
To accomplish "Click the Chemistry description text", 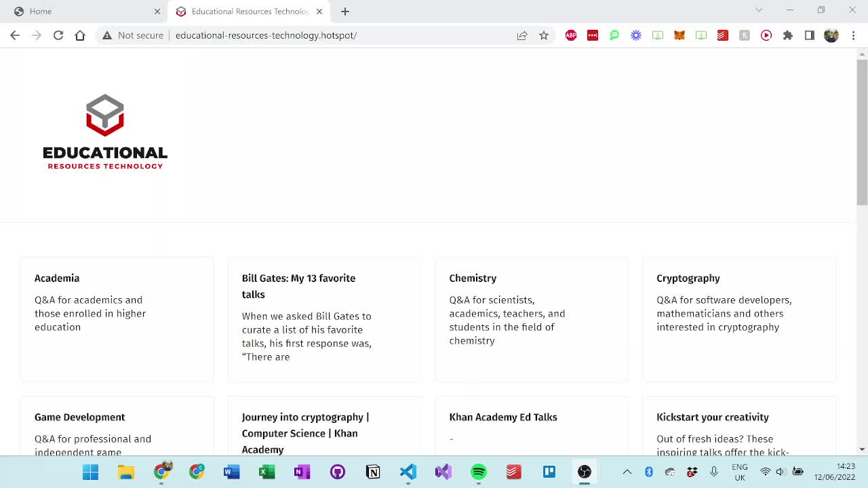I will coord(507,320).
